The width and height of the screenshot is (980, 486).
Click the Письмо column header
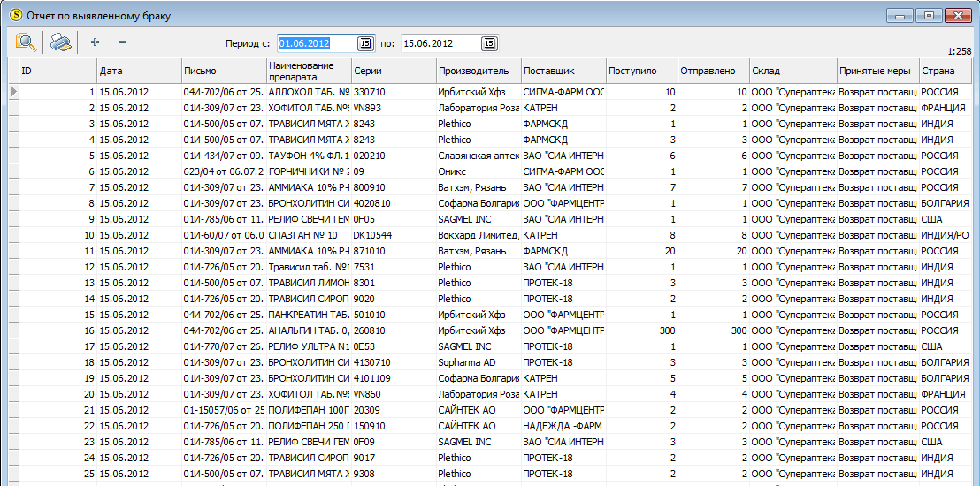pos(225,71)
